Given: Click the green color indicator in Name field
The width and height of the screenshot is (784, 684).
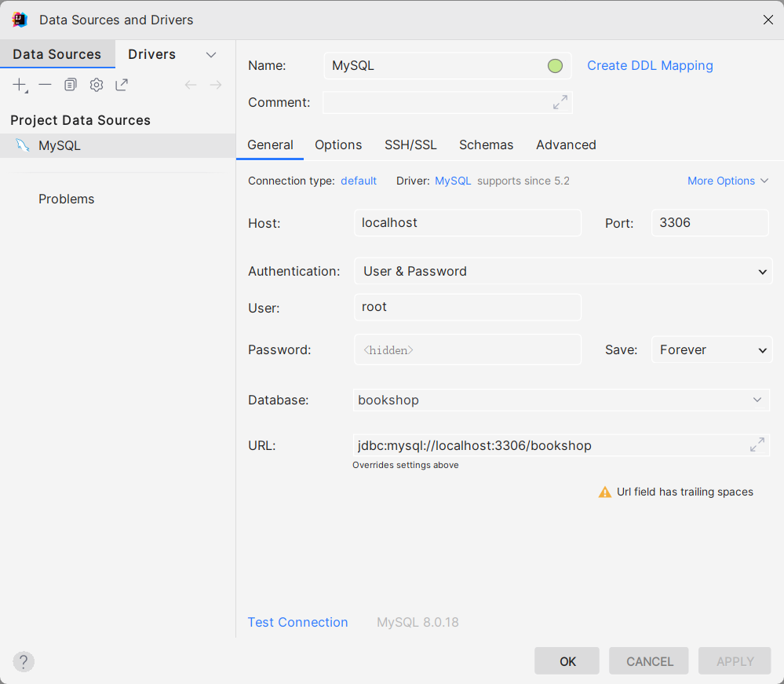Looking at the screenshot, I should pos(555,65).
